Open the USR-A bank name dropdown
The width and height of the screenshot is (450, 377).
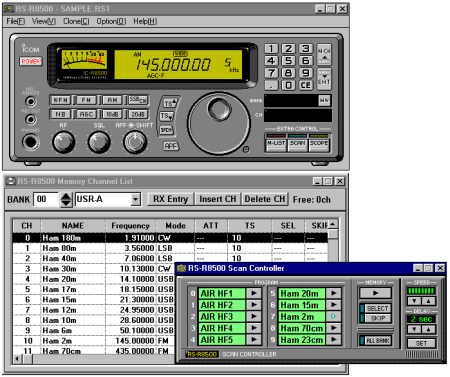point(135,199)
